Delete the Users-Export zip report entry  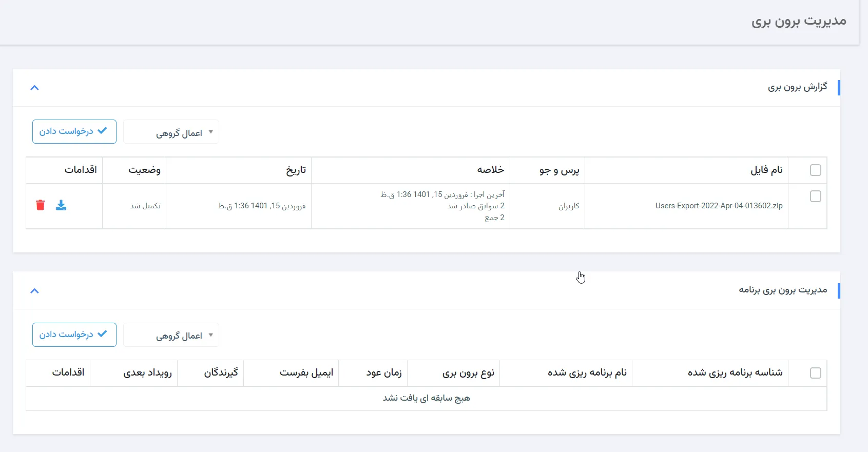click(x=41, y=205)
